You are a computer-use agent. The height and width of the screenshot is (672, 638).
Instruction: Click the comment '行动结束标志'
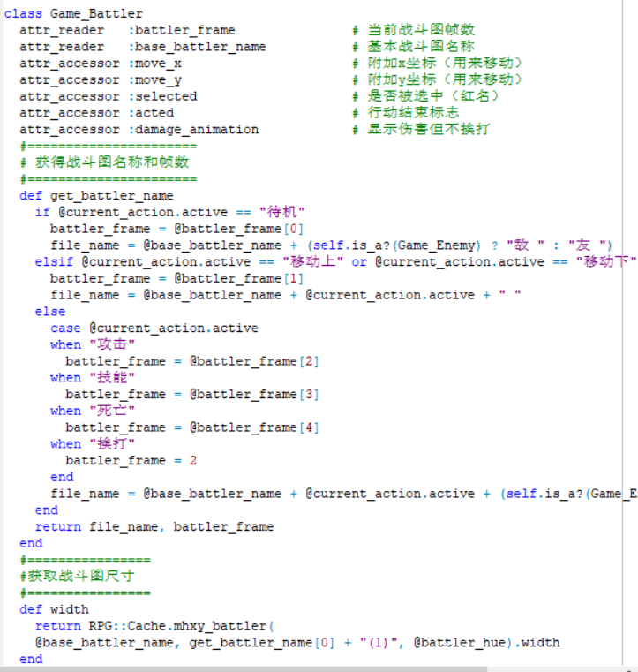point(413,112)
